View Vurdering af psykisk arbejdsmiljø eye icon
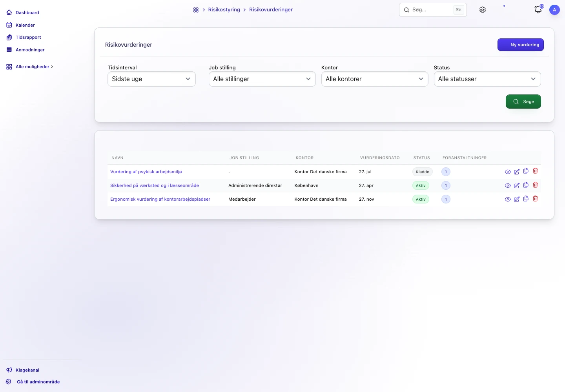This screenshot has height=392, width=565. coord(508,172)
